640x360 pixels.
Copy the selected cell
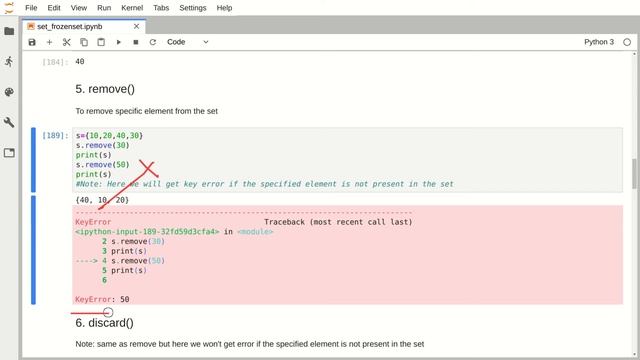pyautogui.click(x=84, y=42)
